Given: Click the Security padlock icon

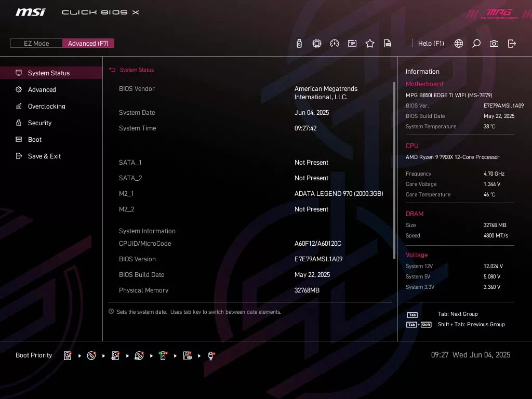Looking at the screenshot, I should (x=19, y=123).
